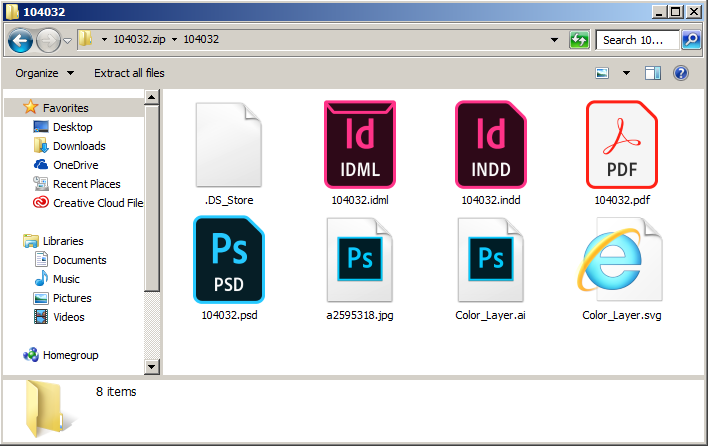Click the Change your view icon
Screen dimensions: 708x446
click(602, 73)
